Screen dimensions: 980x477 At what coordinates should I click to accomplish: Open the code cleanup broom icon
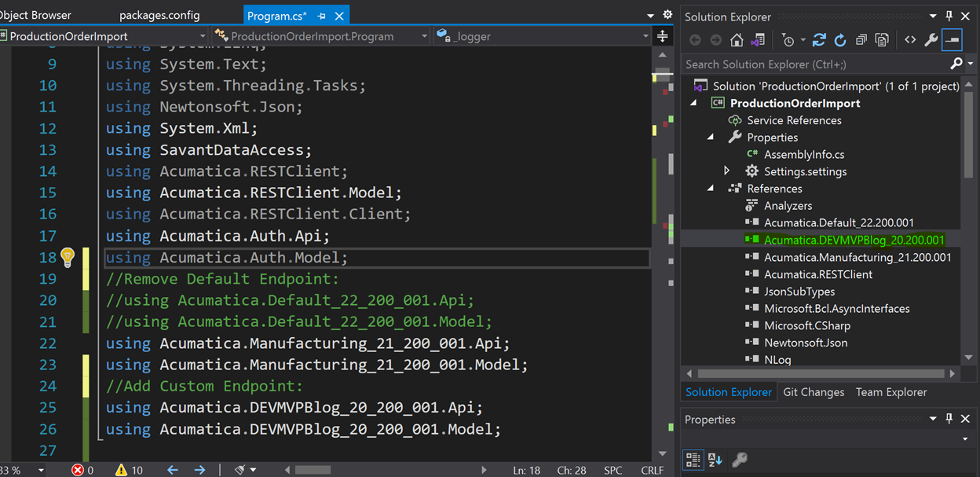[240, 470]
